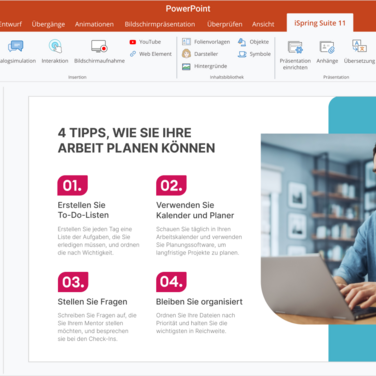The height and width of the screenshot is (376, 376).
Task: Select 'Verwenden Sie Kalender und Planer' heading
Action: tap(195, 210)
